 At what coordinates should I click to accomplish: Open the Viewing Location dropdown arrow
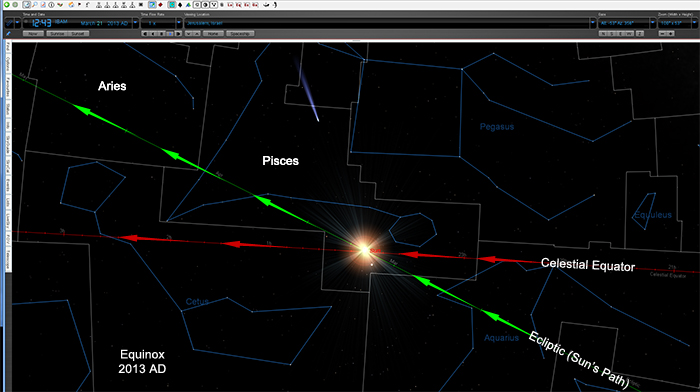click(593, 23)
